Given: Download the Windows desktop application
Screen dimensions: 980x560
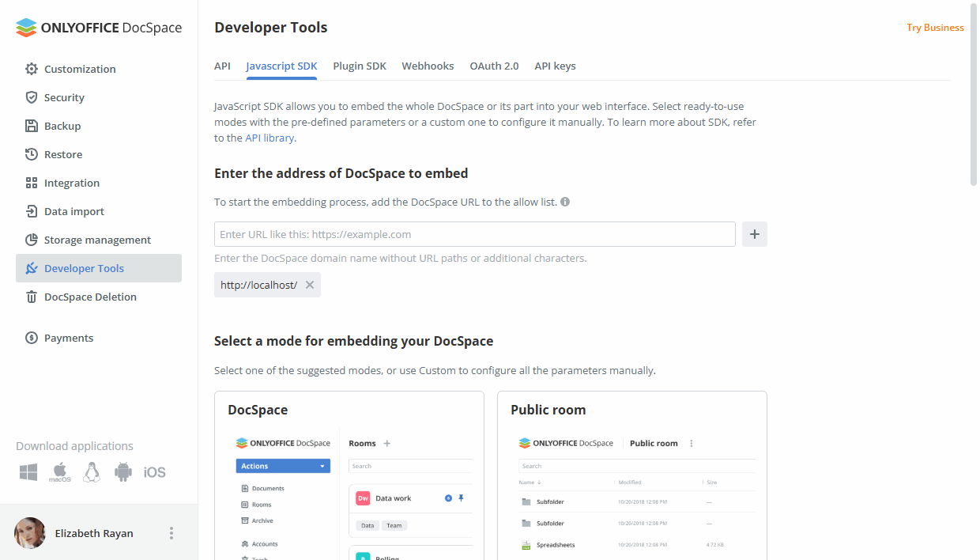Looking at the screenshot, I should click(x=28, y=471).
